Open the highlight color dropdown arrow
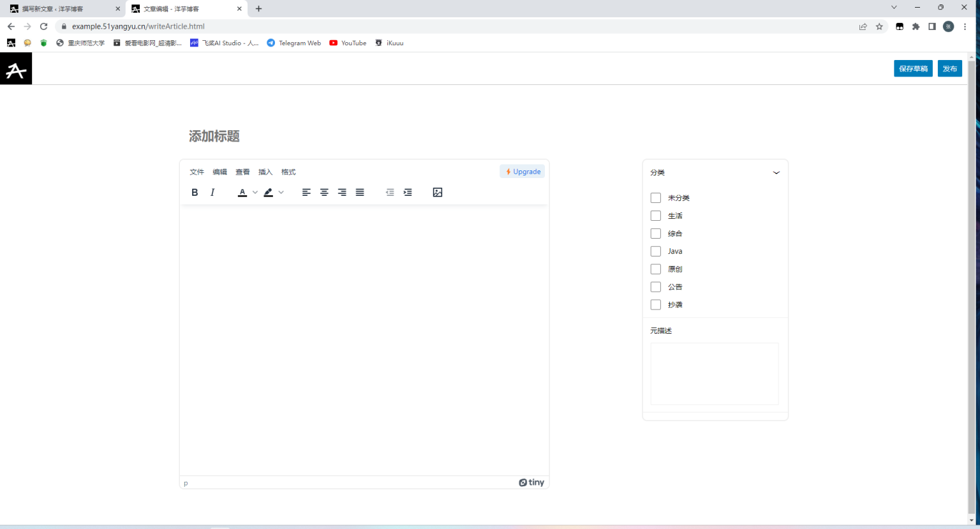Image resolution: width=980 pixels, height=529 pixels. coord(281,192)
